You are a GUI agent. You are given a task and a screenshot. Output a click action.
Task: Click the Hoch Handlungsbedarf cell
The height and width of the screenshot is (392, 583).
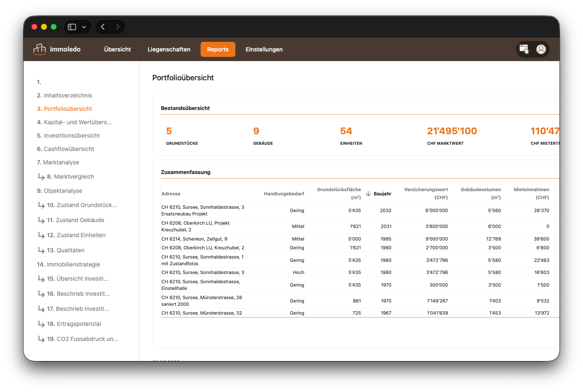[x=299, y=272]
